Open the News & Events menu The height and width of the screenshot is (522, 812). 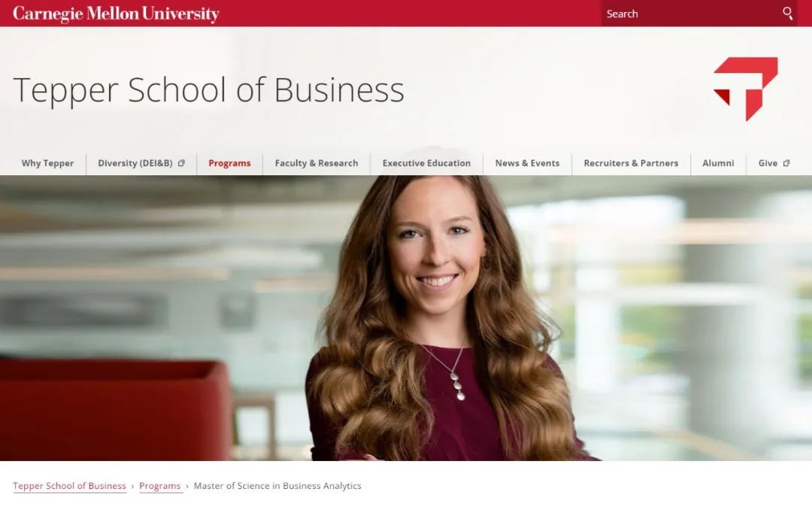pos(527,163)
